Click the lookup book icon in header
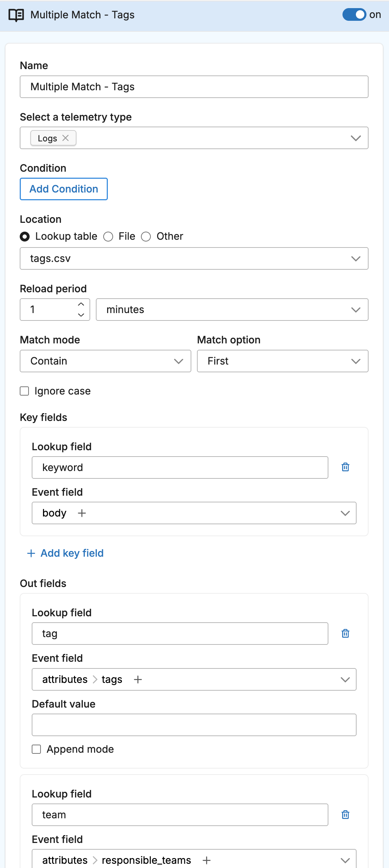 (x=16, y=15)
